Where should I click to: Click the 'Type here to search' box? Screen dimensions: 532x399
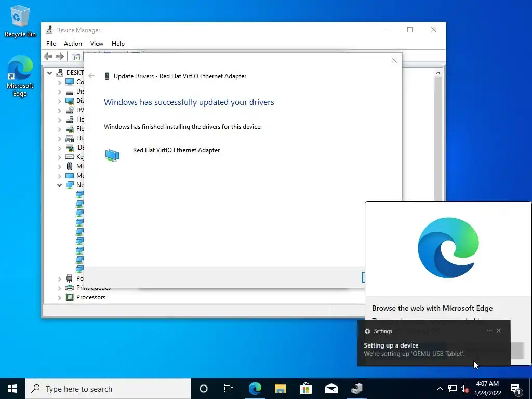pyautogui.click(x=108, y=389)
